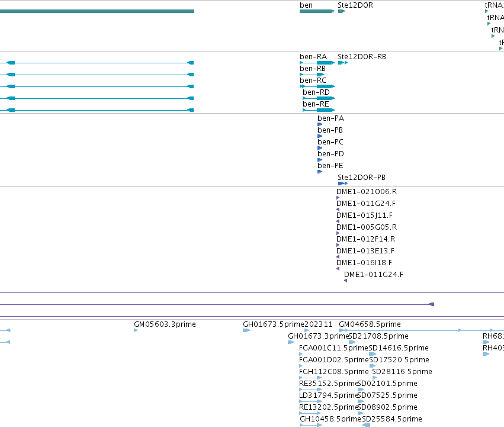The height and width of the screenshot is (428, 504).
Task: Open the SD08902.5prime EST label
Action: click(x=388, y=407)
